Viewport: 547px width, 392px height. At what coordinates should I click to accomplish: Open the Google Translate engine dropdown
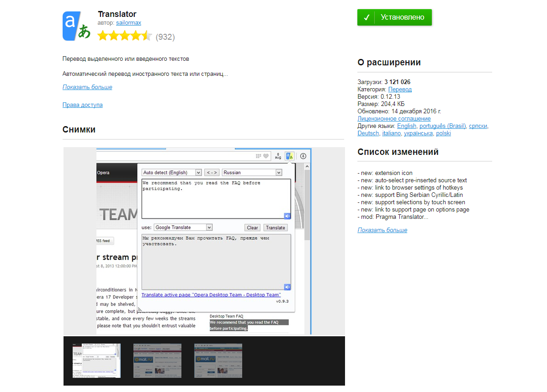tap(183, 228)
